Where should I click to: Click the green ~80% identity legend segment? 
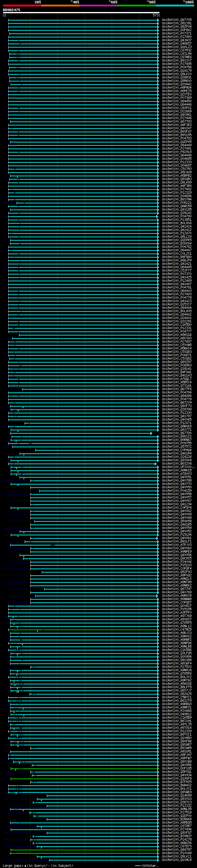(137, 6)
